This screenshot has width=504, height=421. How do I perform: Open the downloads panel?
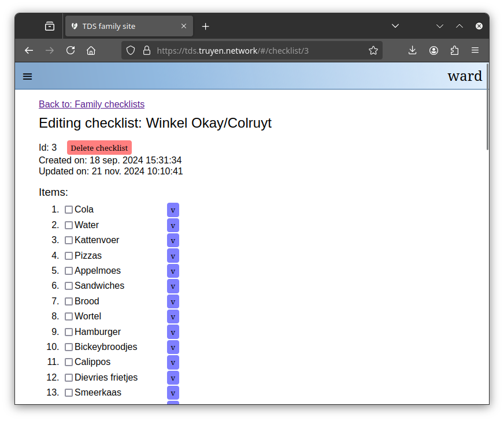tap(412, 50)
